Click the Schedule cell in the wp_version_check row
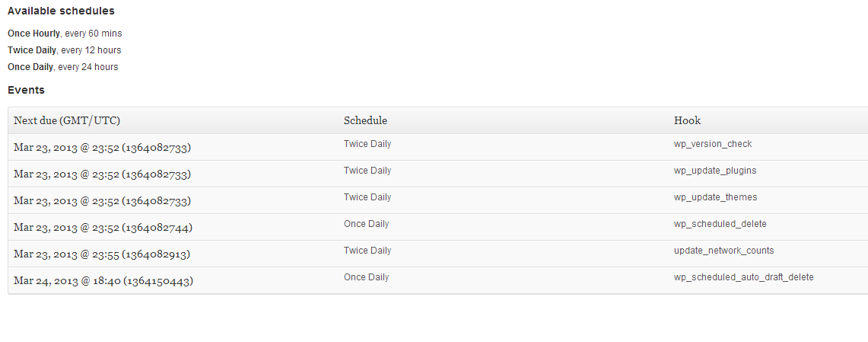 click(x=367, y=144)
